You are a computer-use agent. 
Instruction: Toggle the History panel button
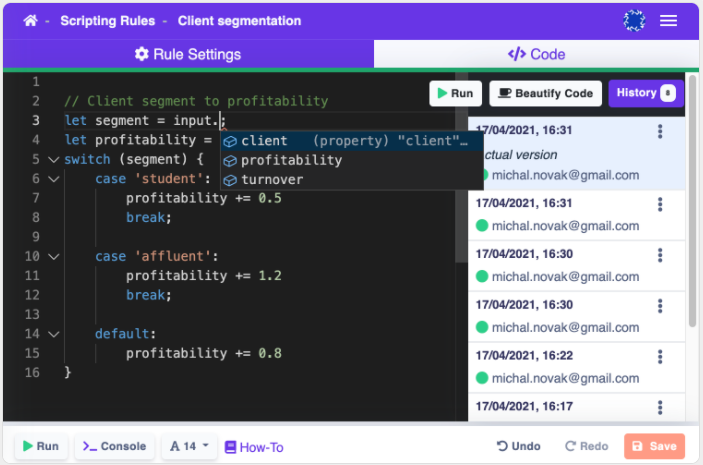646,93
